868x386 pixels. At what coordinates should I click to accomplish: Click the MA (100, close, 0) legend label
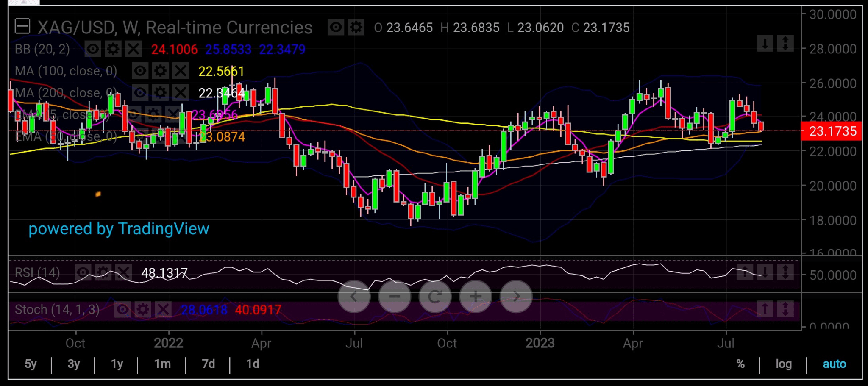point(66,71)
